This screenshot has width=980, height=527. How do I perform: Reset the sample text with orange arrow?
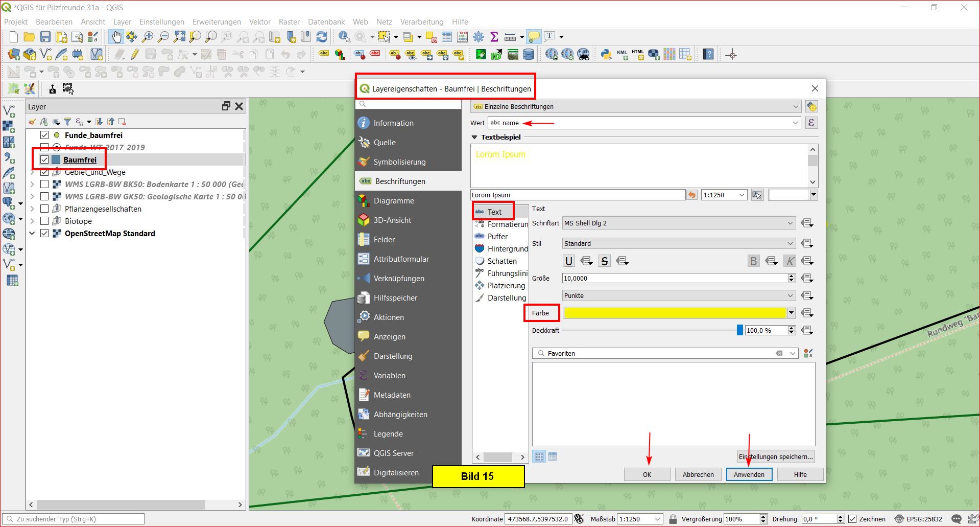(692, 195)
